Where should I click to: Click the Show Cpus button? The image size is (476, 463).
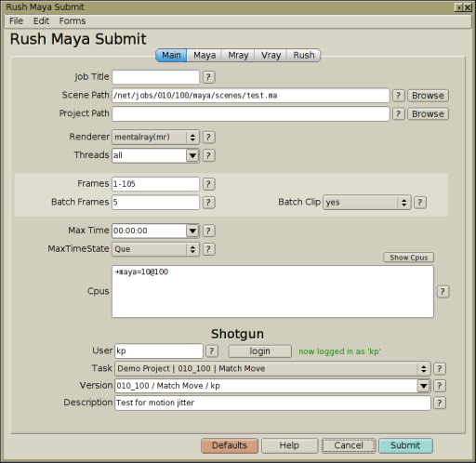click(408, 258)
